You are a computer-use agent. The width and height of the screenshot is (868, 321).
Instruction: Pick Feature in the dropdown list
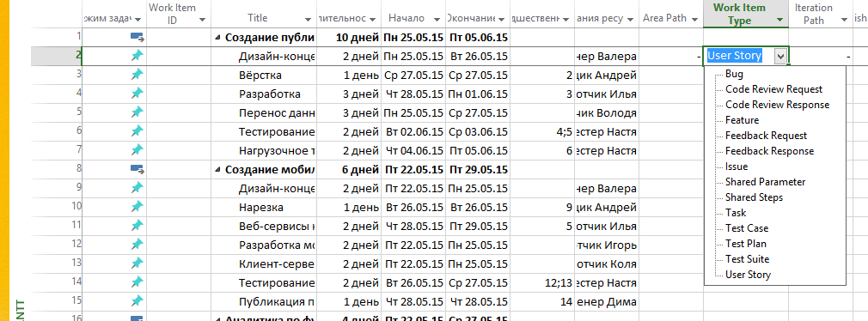click(742, 120)
